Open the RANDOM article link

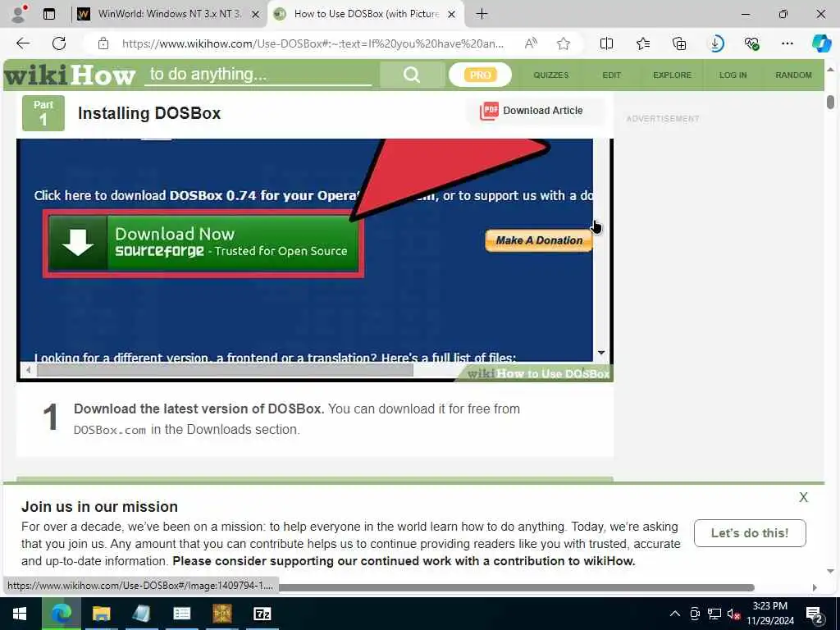coord(793,75)
